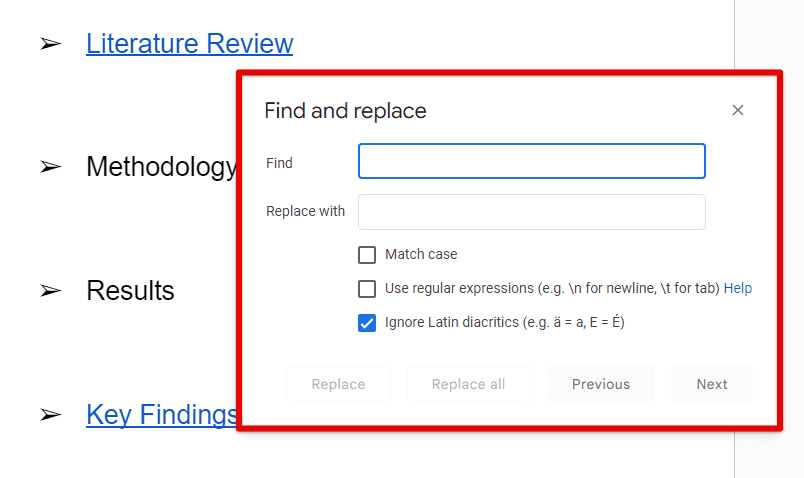Viewport: 804px width, 478px height.
Task: Click the arrow bullet beside Methodology
Action: pos(51,167)
